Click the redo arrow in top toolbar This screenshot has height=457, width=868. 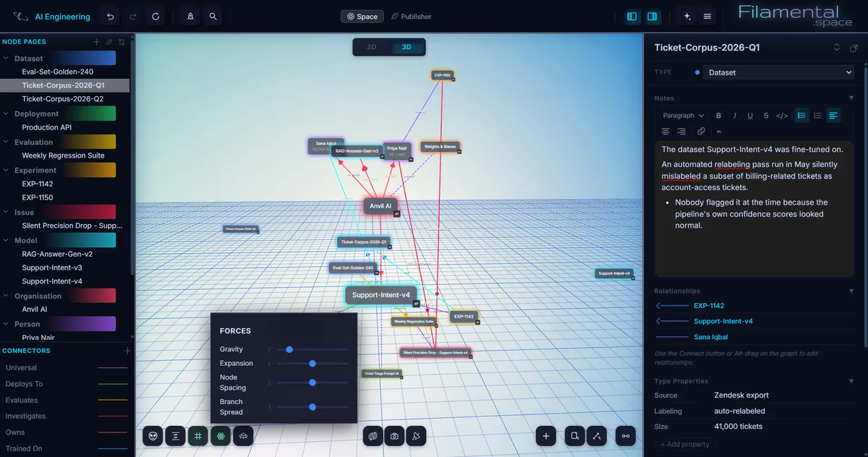point(133,16)
